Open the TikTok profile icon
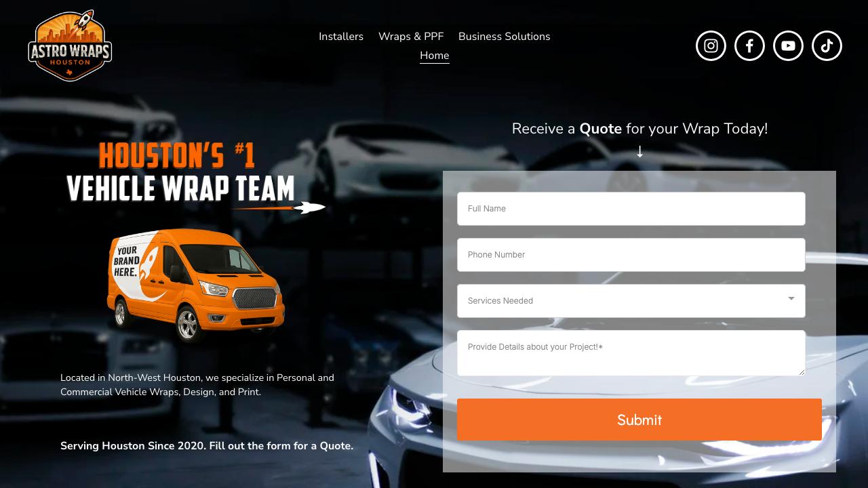 (x=827, y=45)
